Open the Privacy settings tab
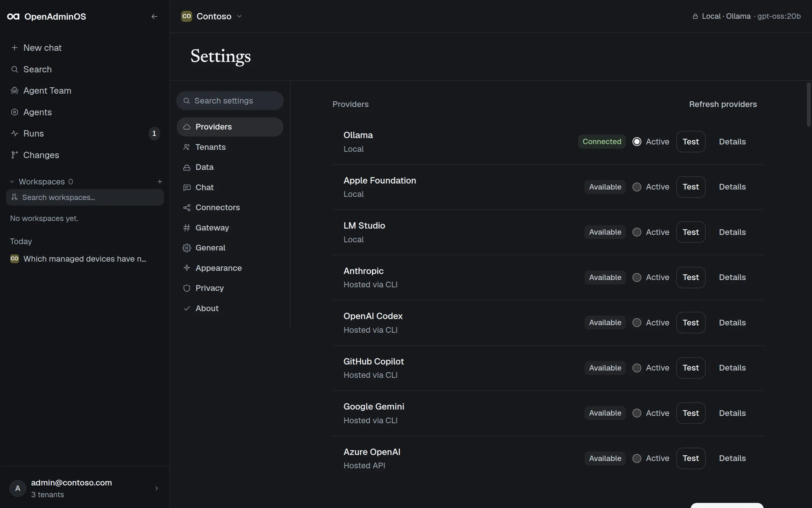 [x=230, y=288]
